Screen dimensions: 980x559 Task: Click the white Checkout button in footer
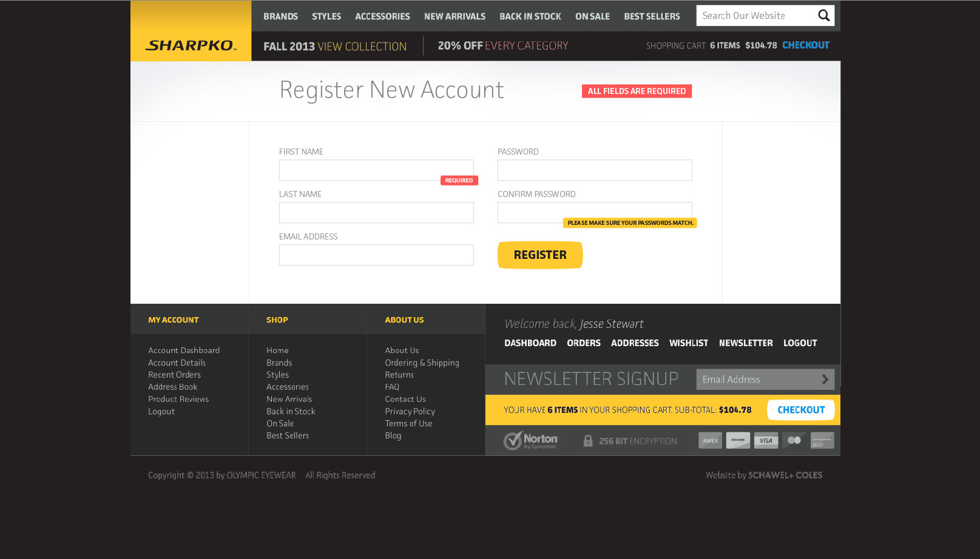(x=801, y=410)
